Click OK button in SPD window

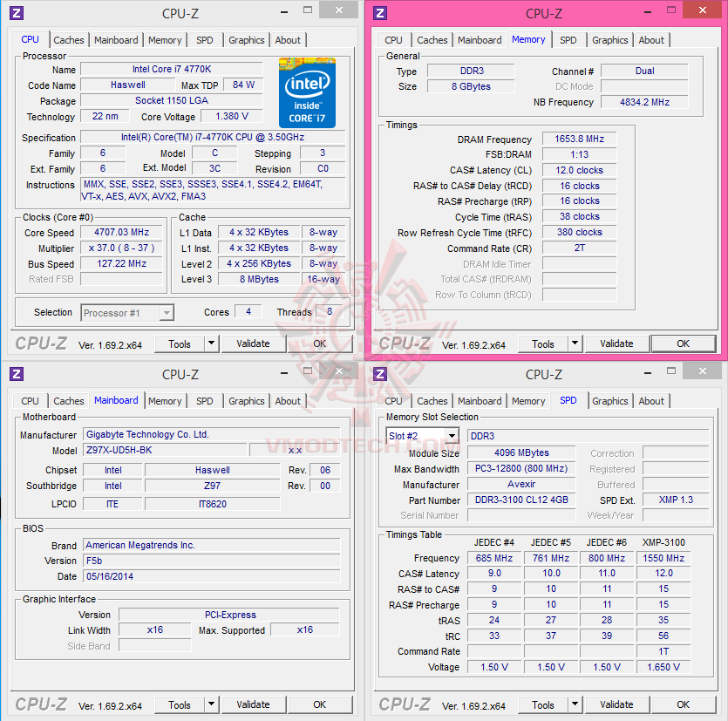683,704
